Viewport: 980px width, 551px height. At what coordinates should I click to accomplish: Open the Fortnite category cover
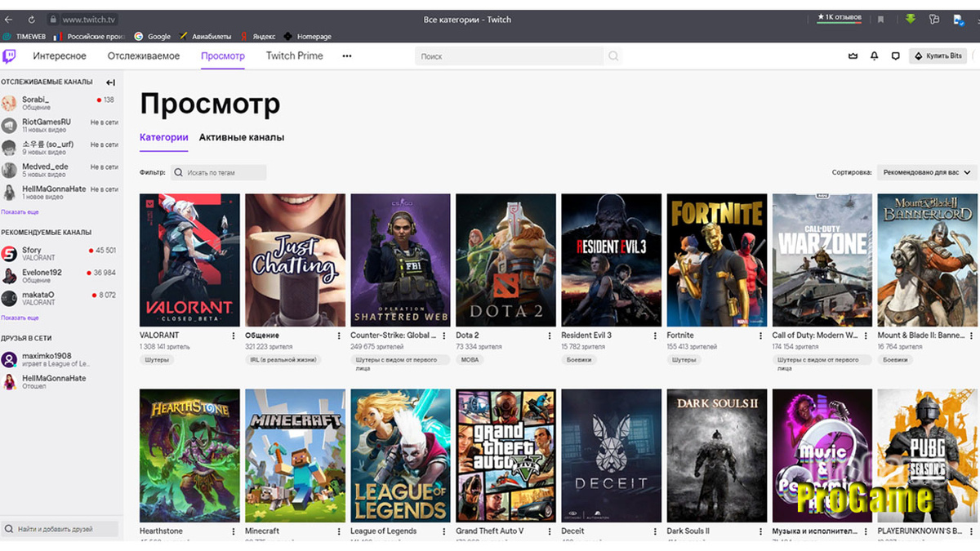click(x=717, y=260)
